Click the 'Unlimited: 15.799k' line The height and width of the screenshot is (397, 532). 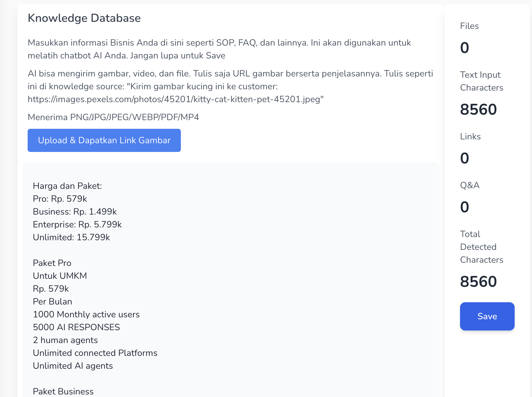click(71, 237)
